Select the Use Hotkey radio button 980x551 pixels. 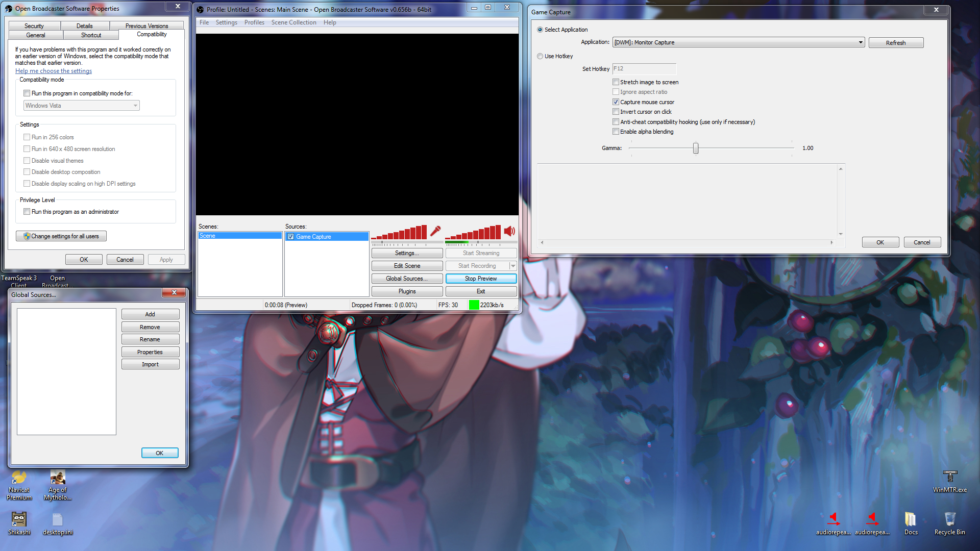[540, 56]
